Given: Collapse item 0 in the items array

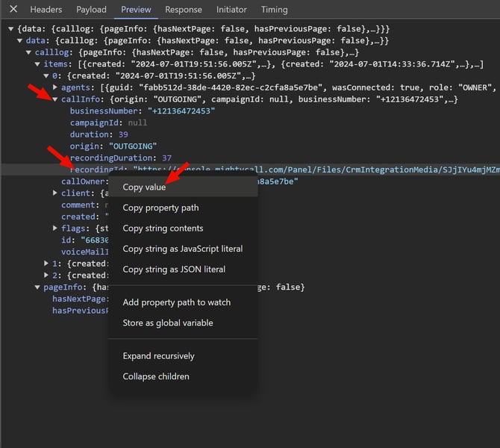Looking at the screenshot, I should click(x=46, y=76).
